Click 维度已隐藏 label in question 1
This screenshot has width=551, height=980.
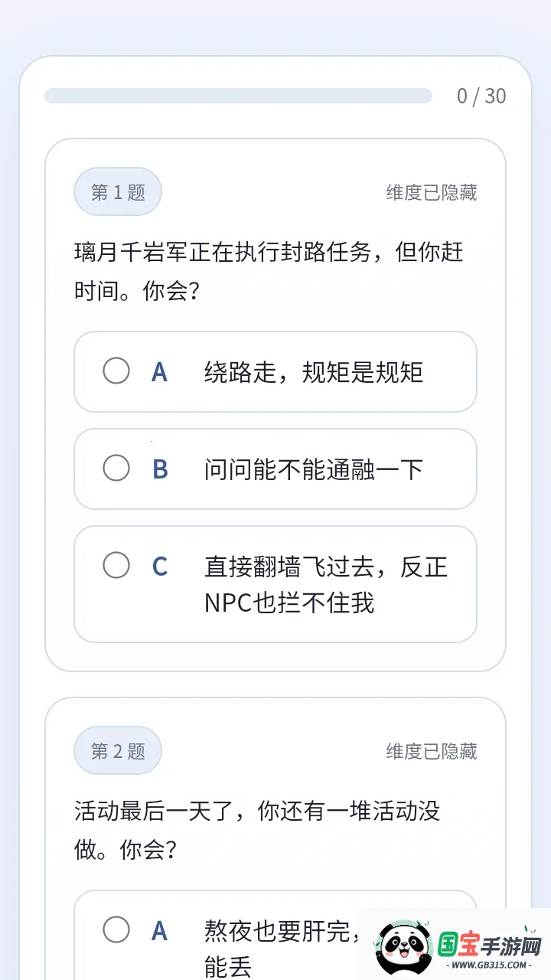[x=432, y=192]
